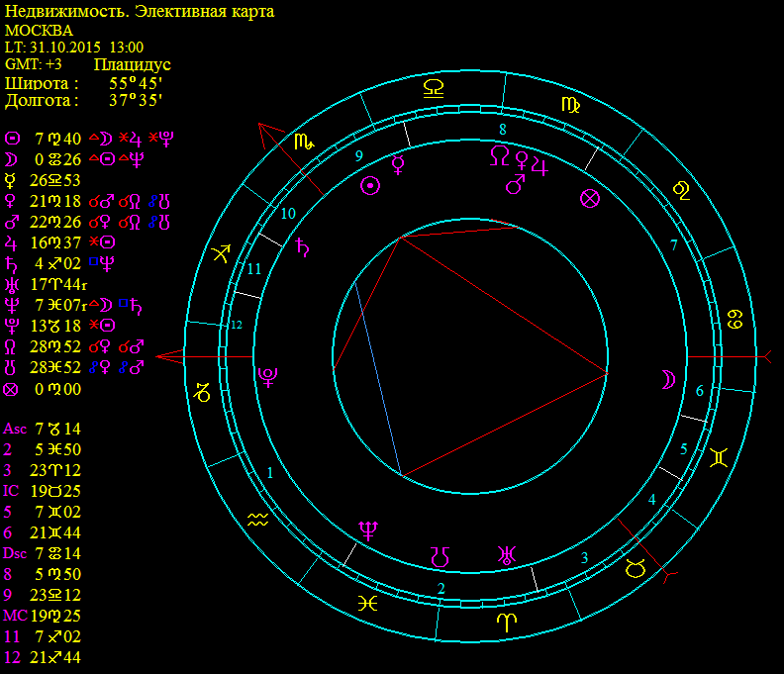784x674 pixels.
Task: Click the title 'Недвижимость. Элективная карта'
Action: pos(140,12)
